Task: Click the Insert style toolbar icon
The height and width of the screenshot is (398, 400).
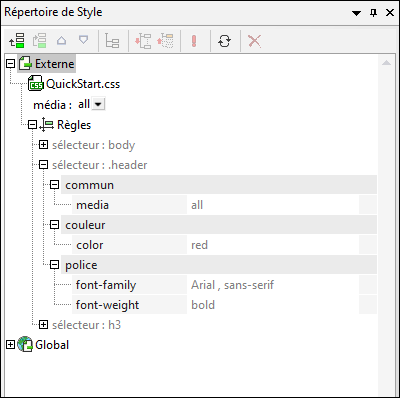Action: pyautogui.click(x=39, y=41)
